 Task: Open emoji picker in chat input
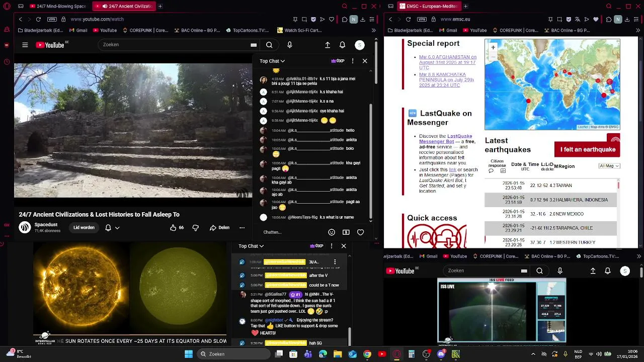click(x=332, y=232)
